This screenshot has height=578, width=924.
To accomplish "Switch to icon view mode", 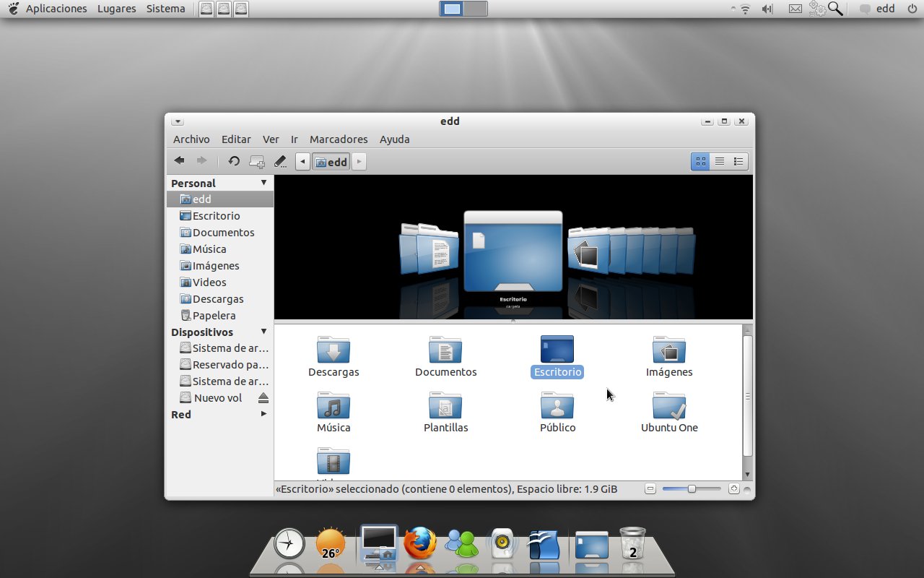I will tap(700, 161).
